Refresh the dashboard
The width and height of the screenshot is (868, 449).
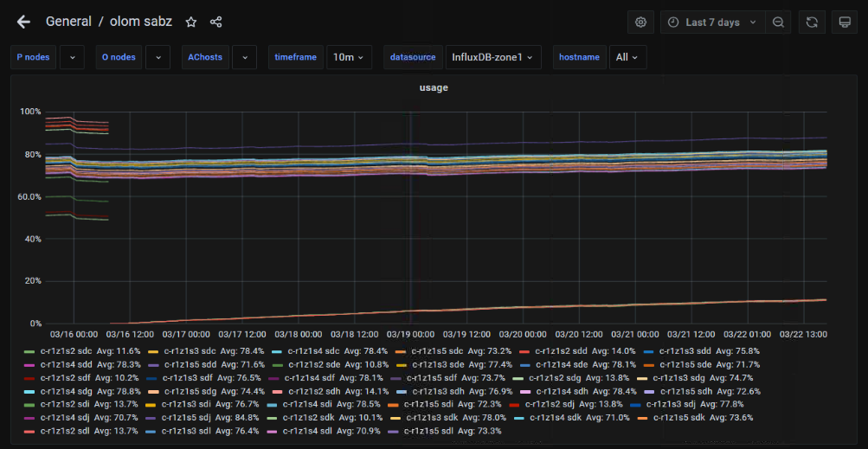click(812, 22)
